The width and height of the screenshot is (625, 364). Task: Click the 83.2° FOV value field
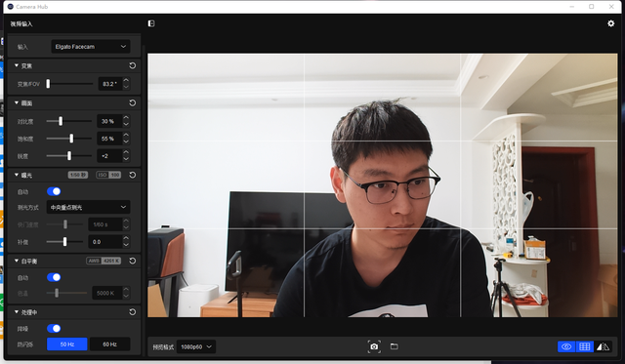pos(110,84)
